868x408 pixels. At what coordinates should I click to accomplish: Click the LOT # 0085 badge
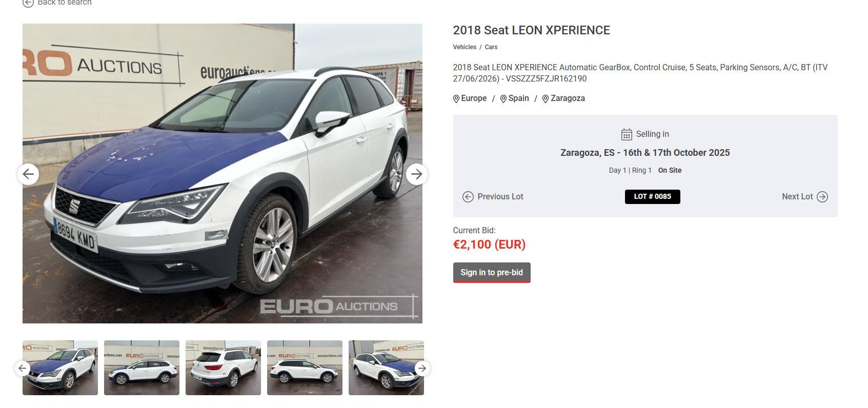[652, 197]
